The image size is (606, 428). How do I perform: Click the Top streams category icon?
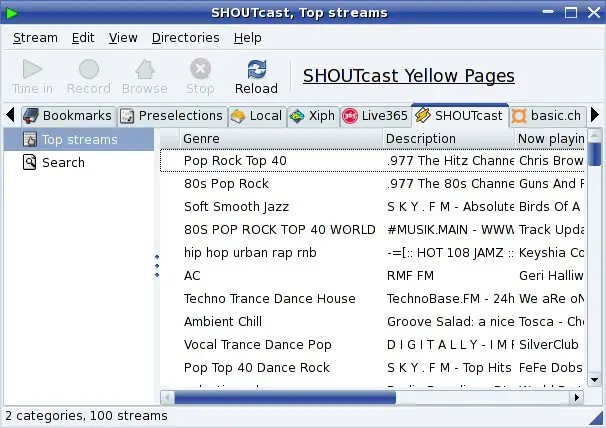click(30, 140)
